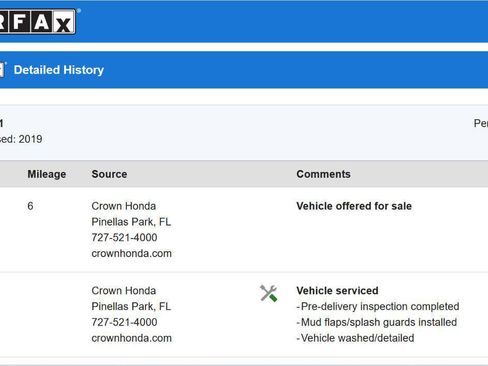
Task: Click Mud flaps/splash guards installed line
Action: coord(377,322)
